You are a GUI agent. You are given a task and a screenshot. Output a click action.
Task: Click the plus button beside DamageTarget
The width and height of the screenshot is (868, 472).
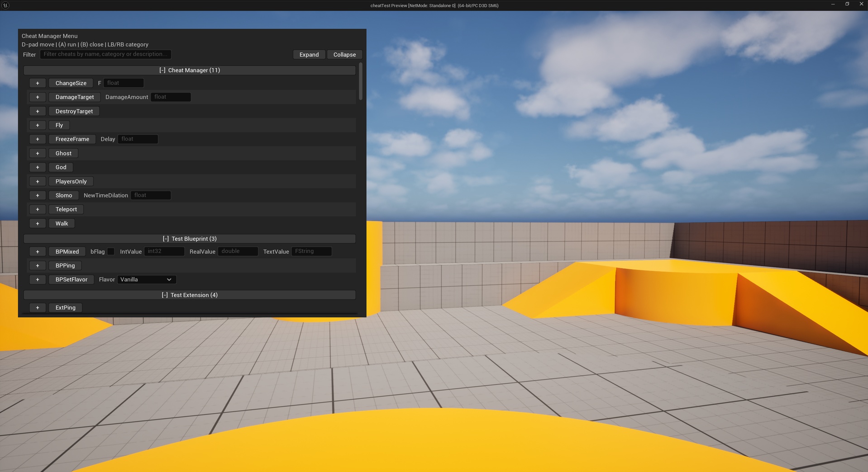tap(38, 97)
